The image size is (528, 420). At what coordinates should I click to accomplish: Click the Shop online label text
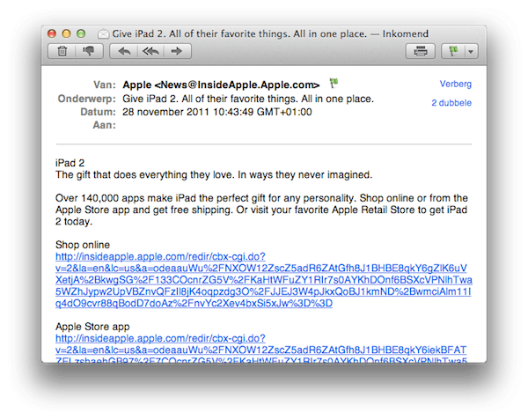point(83,245)
